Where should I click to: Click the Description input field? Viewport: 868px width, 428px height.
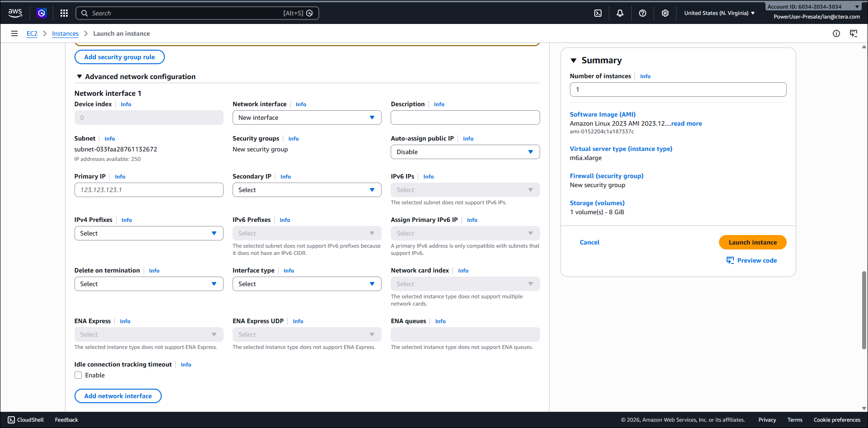tap(465, 118)
